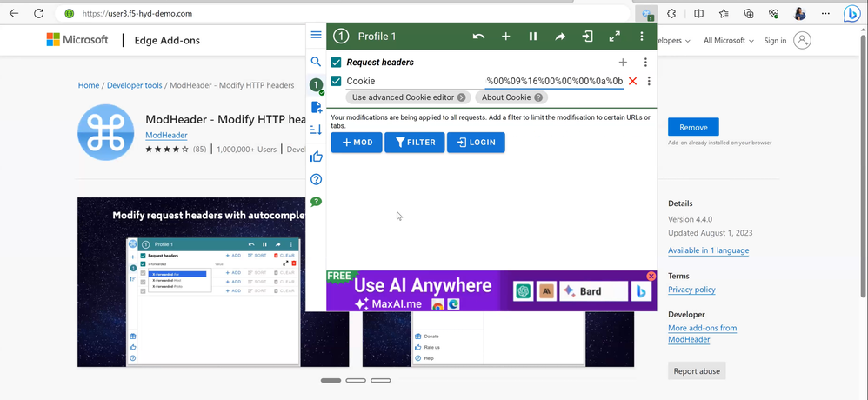Click the ChatGPT icon in ad banner
868x400 pixels.
click(x=523, y=291)
